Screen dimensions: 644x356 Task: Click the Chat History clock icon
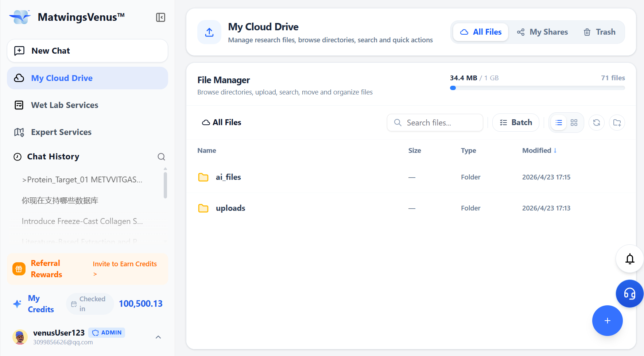click(x=18, y=157)
